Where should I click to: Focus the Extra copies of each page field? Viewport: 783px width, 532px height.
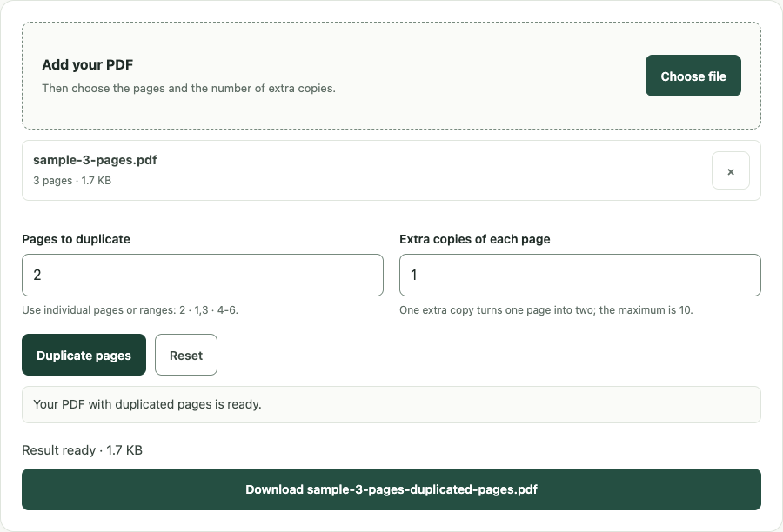click(580, 275)
